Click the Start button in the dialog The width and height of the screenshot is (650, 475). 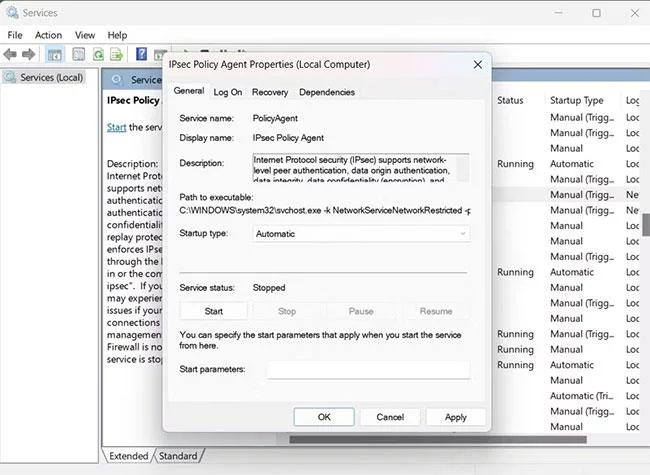[213, 311]
